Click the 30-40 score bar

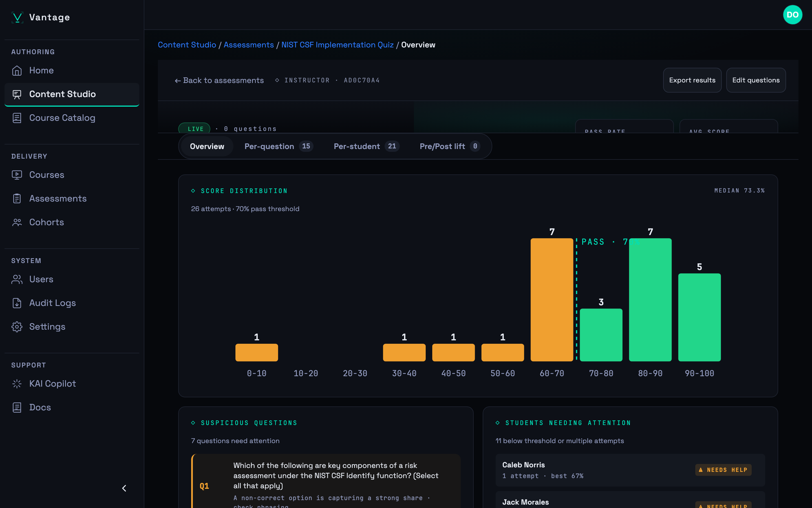tap(404, 352)
